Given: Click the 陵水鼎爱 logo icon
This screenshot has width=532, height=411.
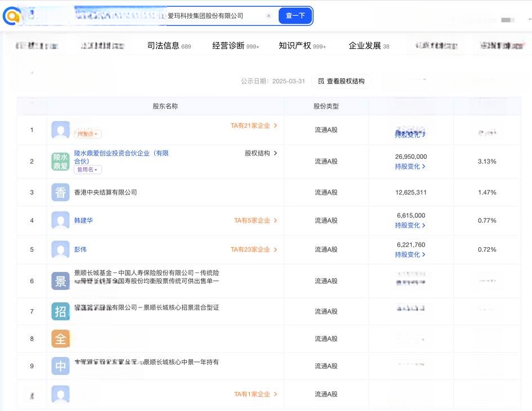Looking at the screenshot, I should 60,161.
